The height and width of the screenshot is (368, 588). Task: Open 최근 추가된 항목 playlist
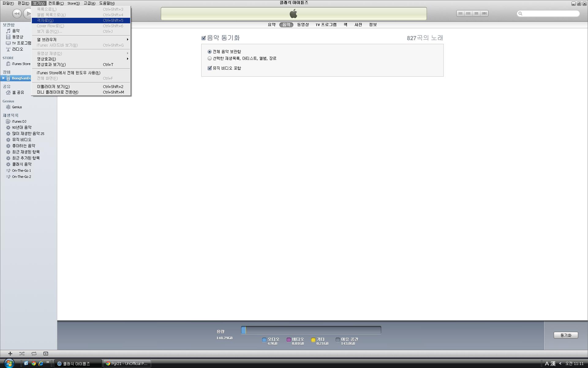coord(26,158)
